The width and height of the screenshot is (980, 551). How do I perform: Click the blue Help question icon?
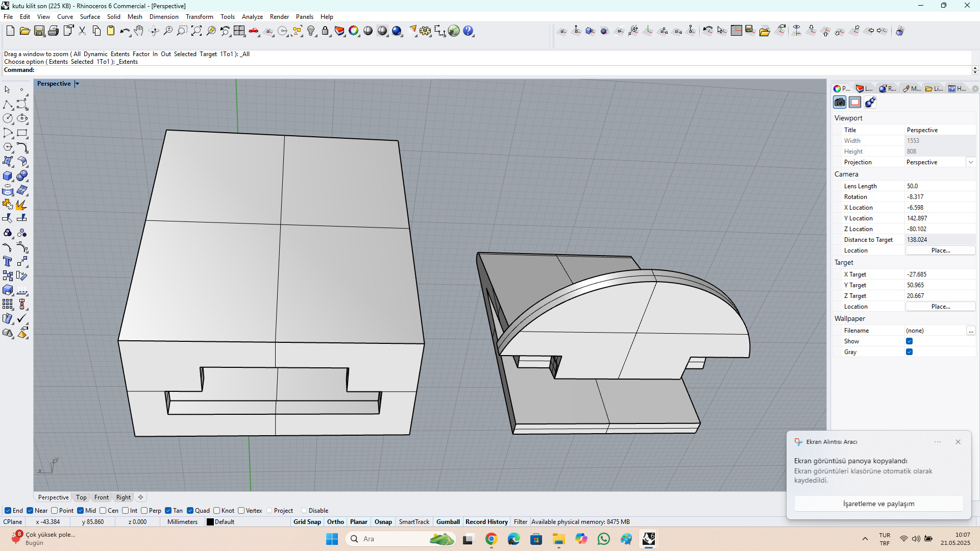(x=469, y=31)
